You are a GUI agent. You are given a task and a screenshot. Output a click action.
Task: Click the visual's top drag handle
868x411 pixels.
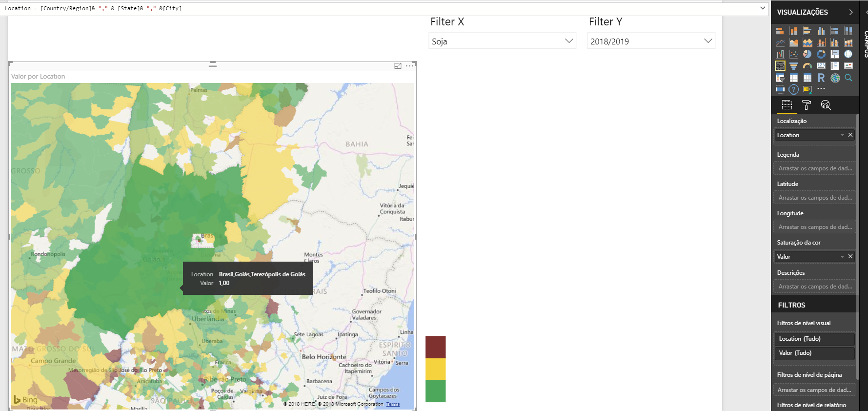(213, 64)
